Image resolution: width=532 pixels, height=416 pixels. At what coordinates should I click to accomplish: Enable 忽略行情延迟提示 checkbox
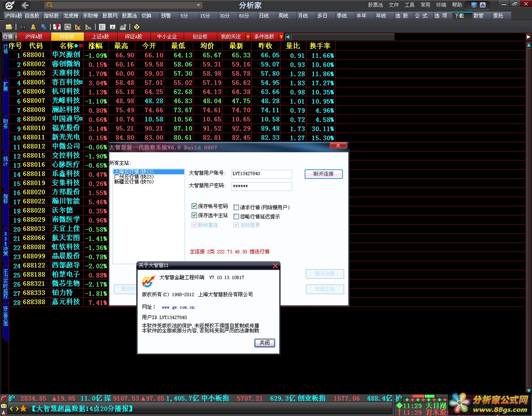click(x=236, y=216)
